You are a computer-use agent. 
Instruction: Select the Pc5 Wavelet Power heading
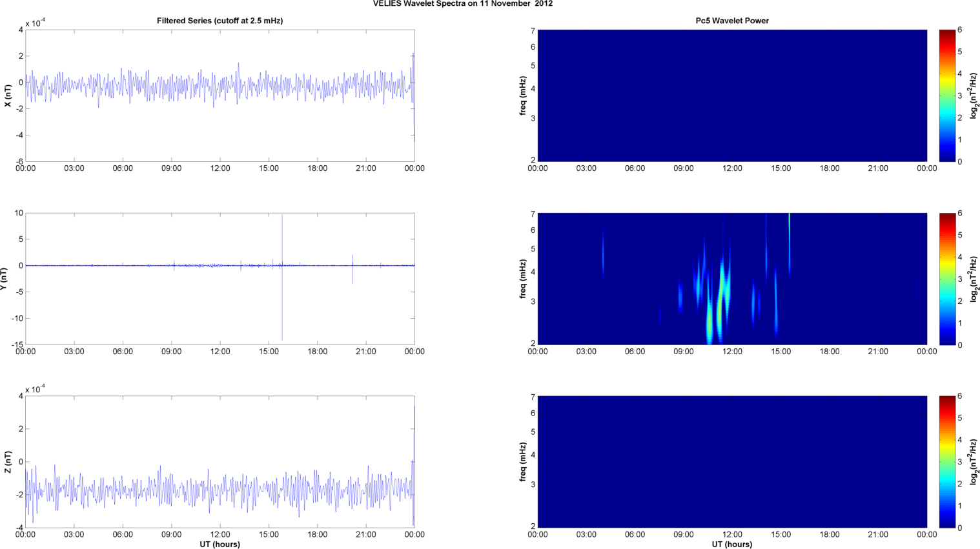[732, 21]
